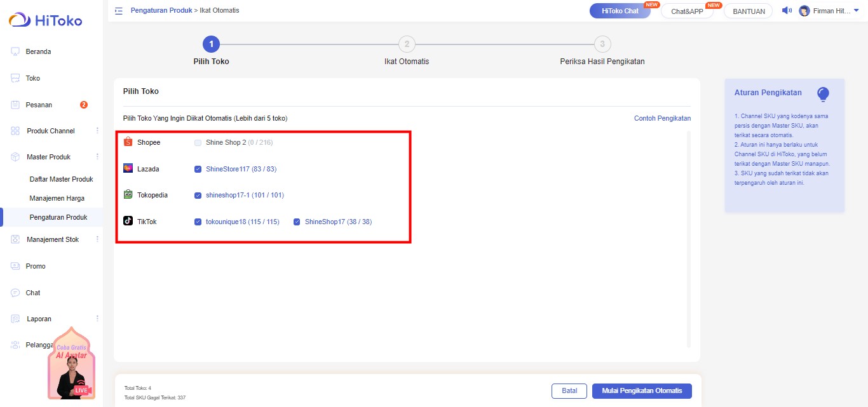Click the HiToko Chat button

tap(620, 11)
